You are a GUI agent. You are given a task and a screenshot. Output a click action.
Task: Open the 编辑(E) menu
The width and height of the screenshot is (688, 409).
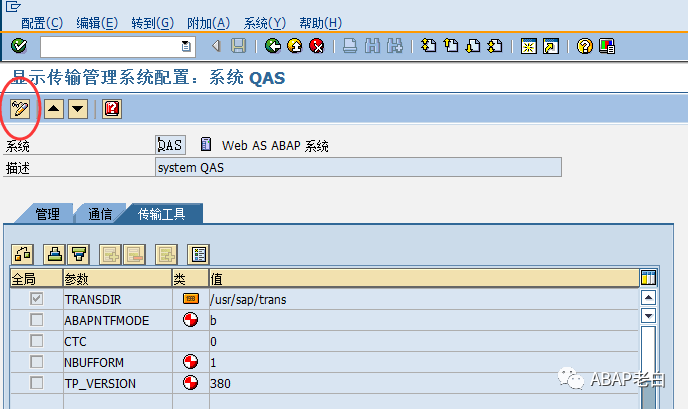click(x=97, y=23)
